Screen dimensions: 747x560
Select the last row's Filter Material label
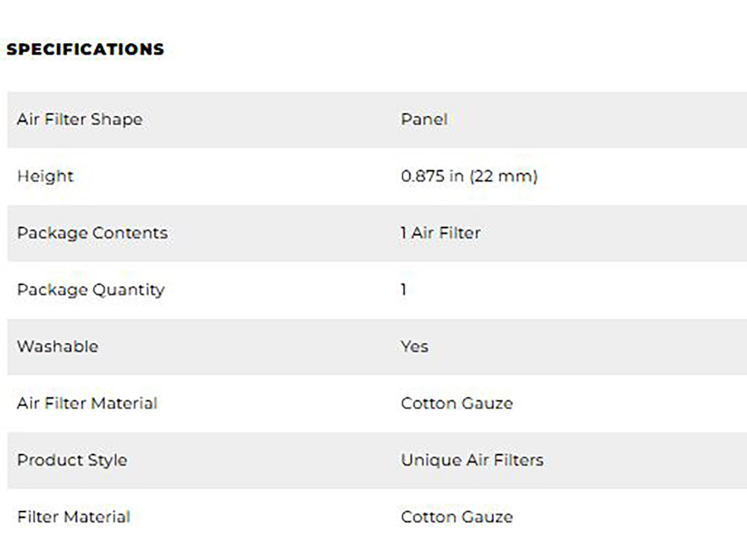pos(73,517)
